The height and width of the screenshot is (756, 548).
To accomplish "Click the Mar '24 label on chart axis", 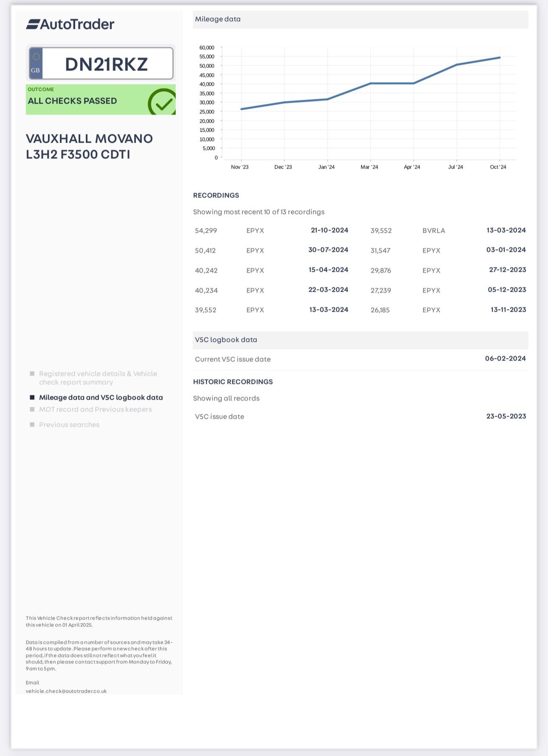I will tap(369, 167).
